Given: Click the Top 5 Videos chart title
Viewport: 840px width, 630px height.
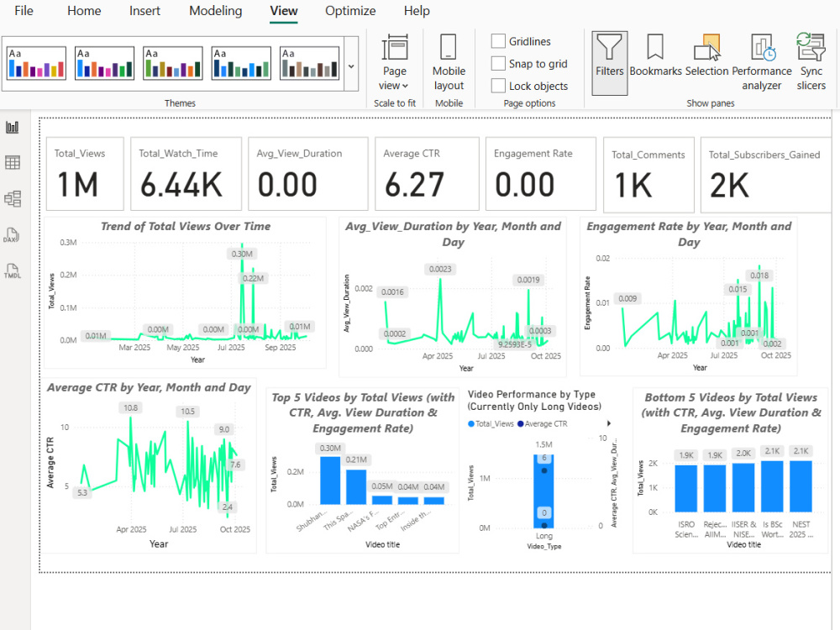Looking at the screenshot, I should 363,412.
